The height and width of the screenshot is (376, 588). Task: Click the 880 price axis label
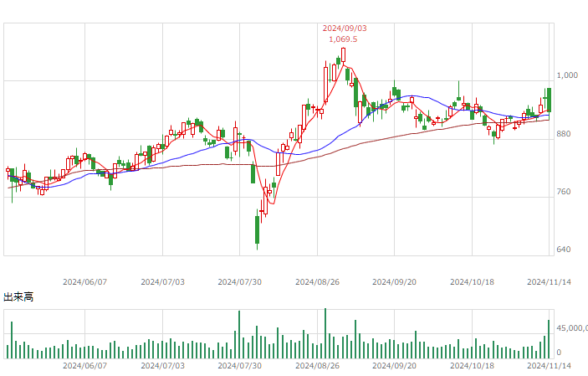[564, 134]
